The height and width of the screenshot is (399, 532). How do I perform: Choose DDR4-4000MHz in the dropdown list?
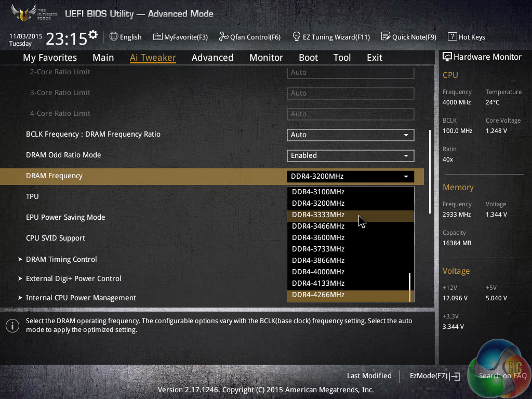coord(318,272)
